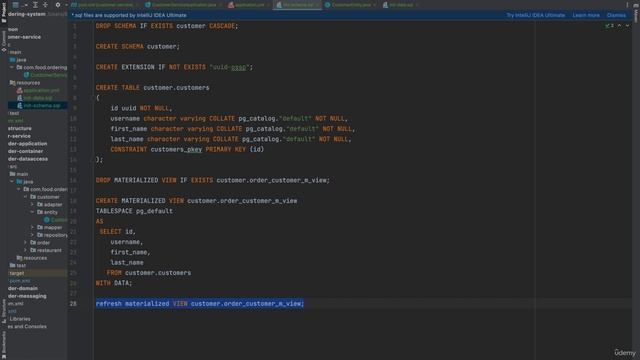This screenshot has width=640, height=360.
Task: Go to next highlighted problem arrow
Action: tap(627, 26)
